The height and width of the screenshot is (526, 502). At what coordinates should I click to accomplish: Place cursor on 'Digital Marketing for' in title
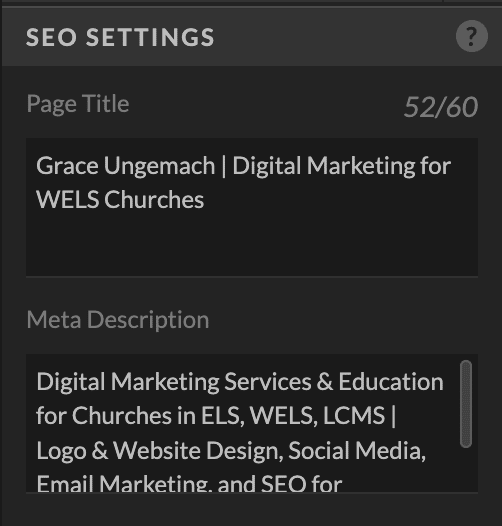pyautogui.click(x=342, y=166)
